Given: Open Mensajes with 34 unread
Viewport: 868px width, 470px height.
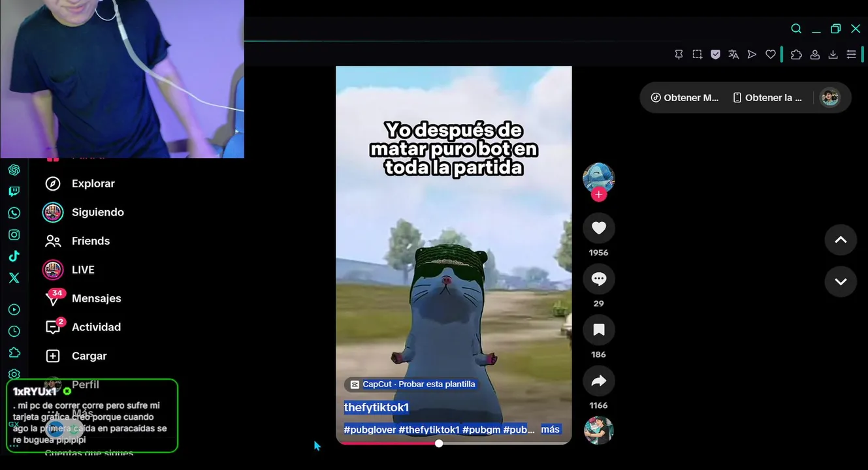Looking at the screenshot, I should [82, 298].
